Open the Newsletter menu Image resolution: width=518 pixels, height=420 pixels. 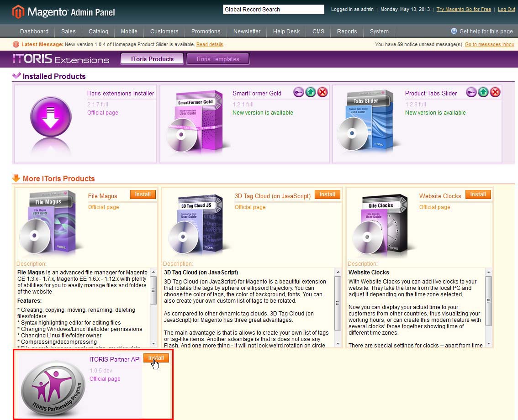247,31
